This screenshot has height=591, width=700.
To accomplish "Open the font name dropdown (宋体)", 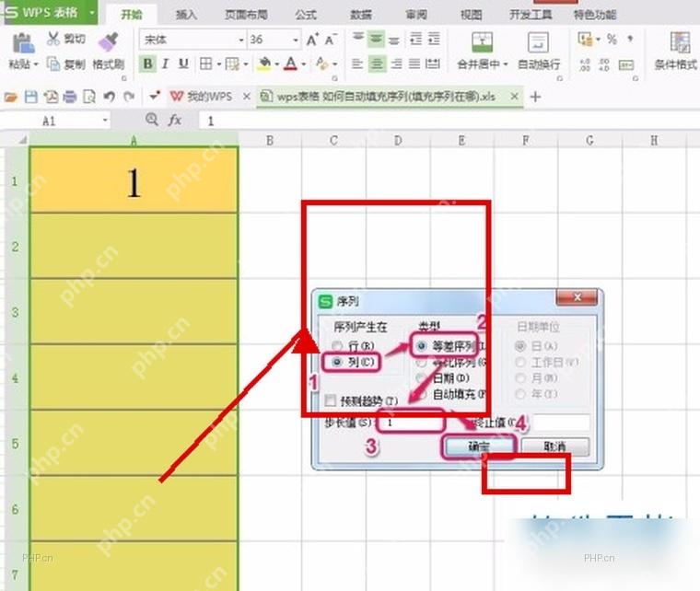I will point(241,41).
